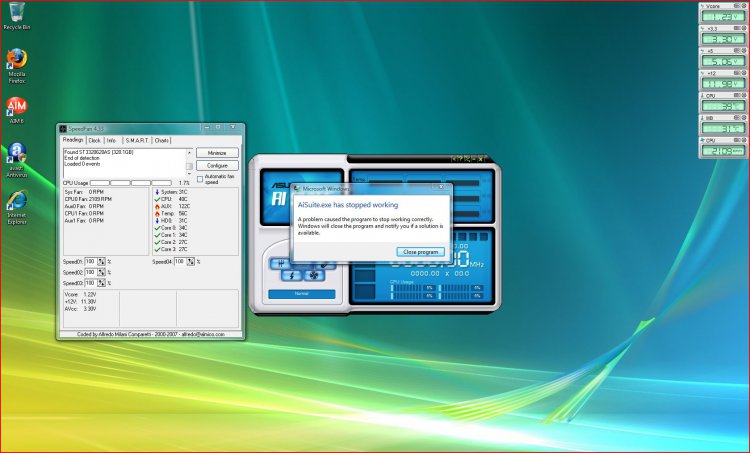Click the Normal mode bar in AI Suite
The image size is (750, 453).
[x=302, y=294]
